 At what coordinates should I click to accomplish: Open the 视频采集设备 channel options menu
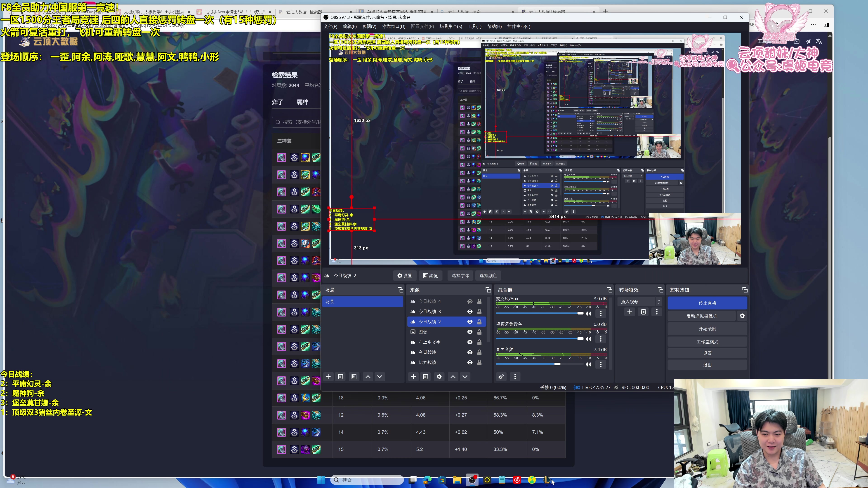click(x=601, y=339)
